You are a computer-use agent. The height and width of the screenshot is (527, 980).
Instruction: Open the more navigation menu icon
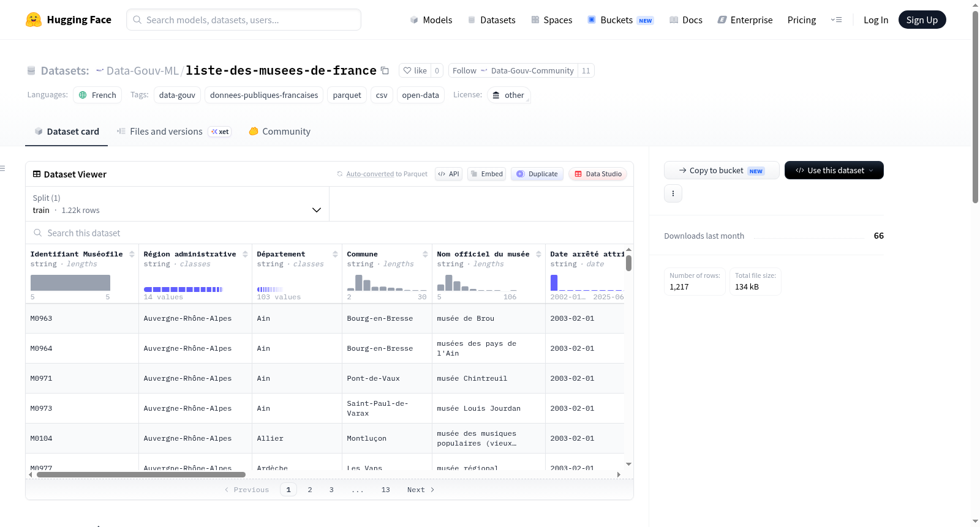[836, 20]
